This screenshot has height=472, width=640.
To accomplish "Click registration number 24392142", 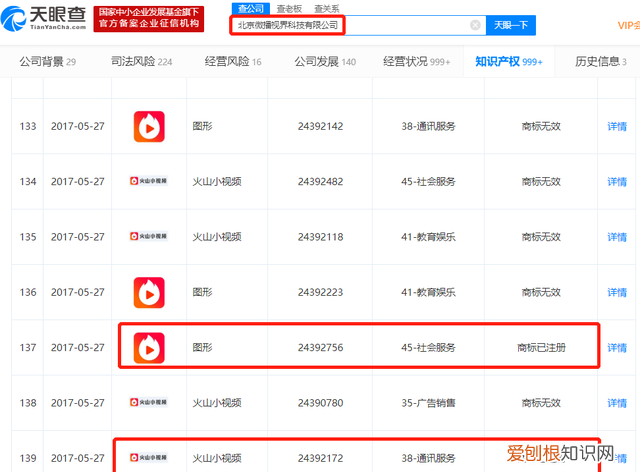I will pos(320,127).
